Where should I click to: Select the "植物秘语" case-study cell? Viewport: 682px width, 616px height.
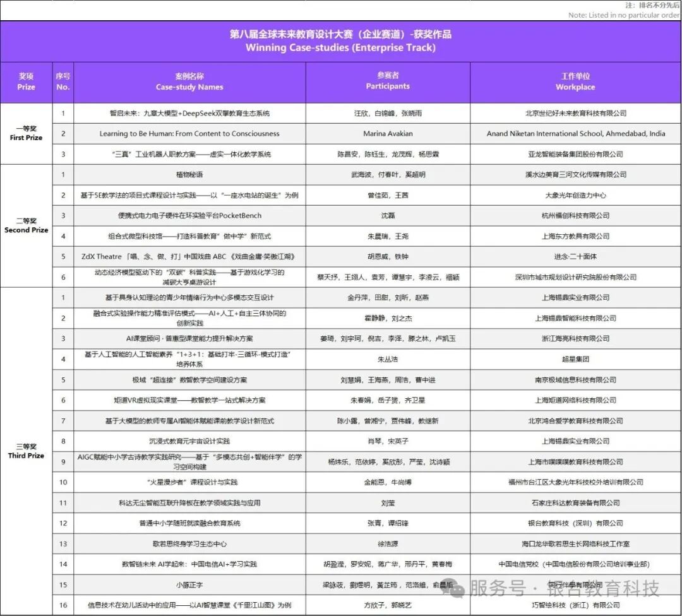pos(189,175)
